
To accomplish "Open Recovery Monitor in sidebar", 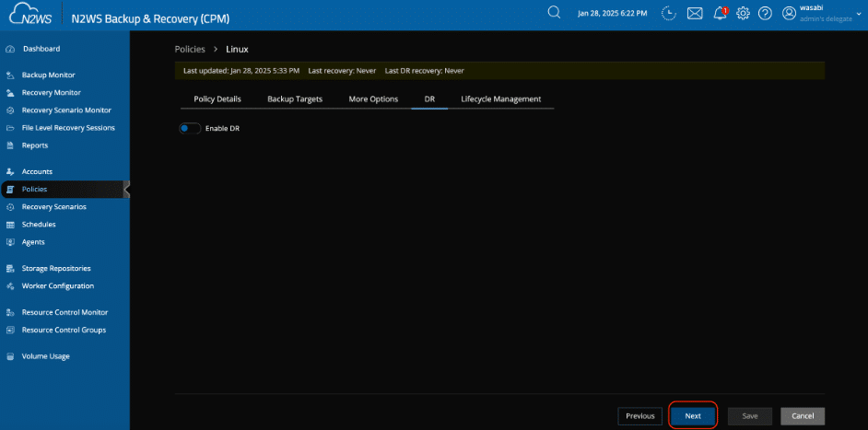I will click(51, 93).
